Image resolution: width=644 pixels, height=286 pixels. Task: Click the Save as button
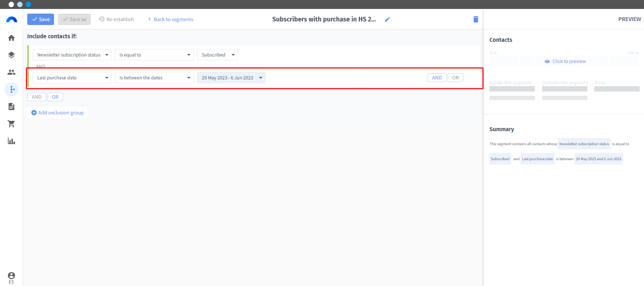pos(74,19)
